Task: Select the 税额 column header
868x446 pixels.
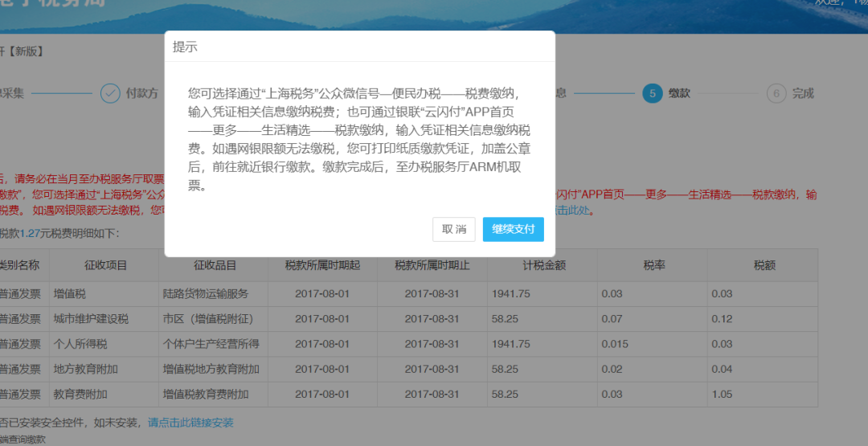Action: (764, 265)
